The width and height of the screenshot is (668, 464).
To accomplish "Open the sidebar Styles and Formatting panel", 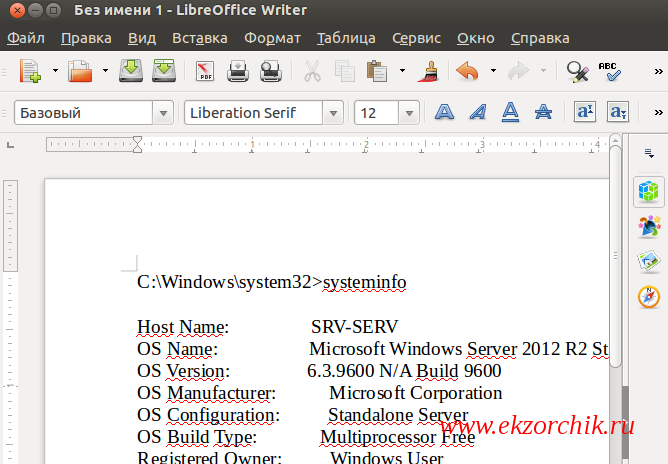I will click(649, 226).
